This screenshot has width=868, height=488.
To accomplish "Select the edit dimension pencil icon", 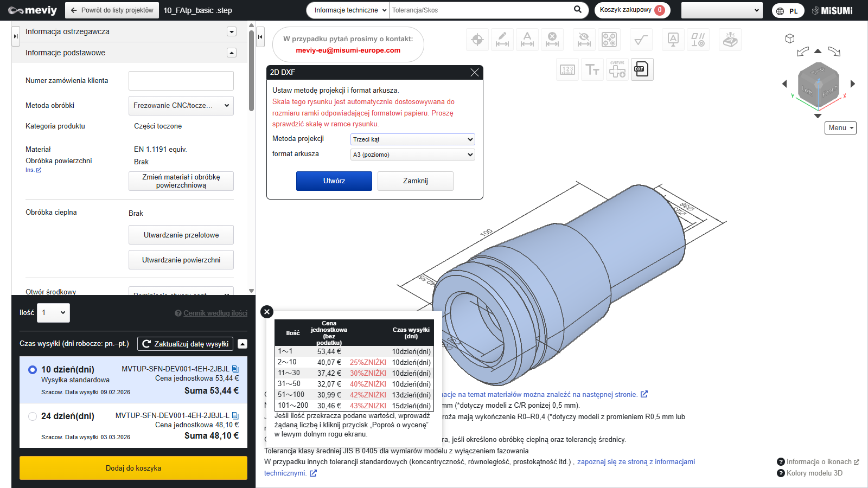I will [x=502, y=40].
